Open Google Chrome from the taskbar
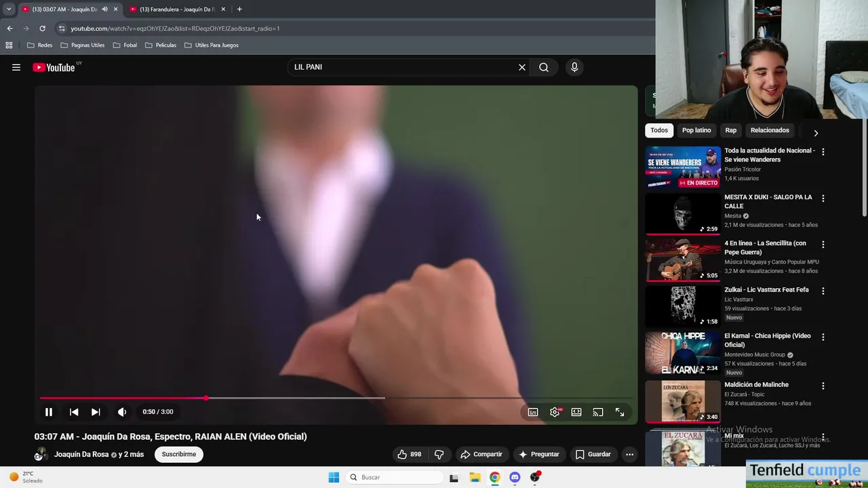Screen dimensions: 868x488 pos(495,477)
